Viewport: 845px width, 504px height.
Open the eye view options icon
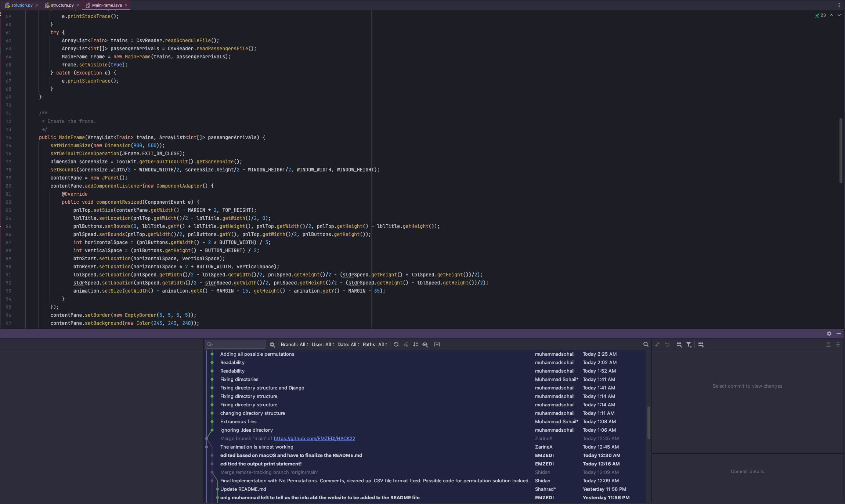point(425,344)
